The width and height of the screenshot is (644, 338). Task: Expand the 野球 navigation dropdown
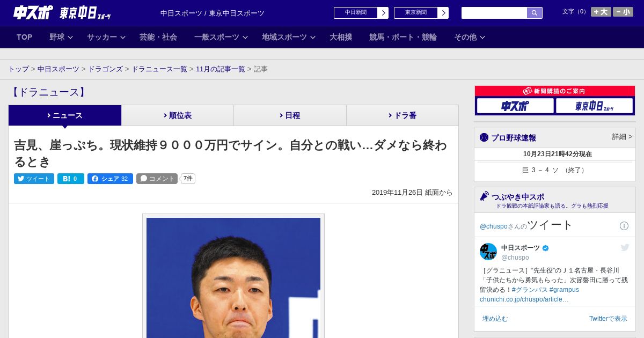(x=61, y=37)
